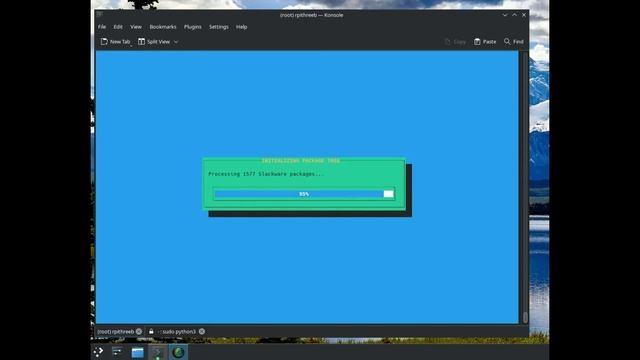Open the View menu
The width and height of the screenshot is (640, 360).
[136, 27]
